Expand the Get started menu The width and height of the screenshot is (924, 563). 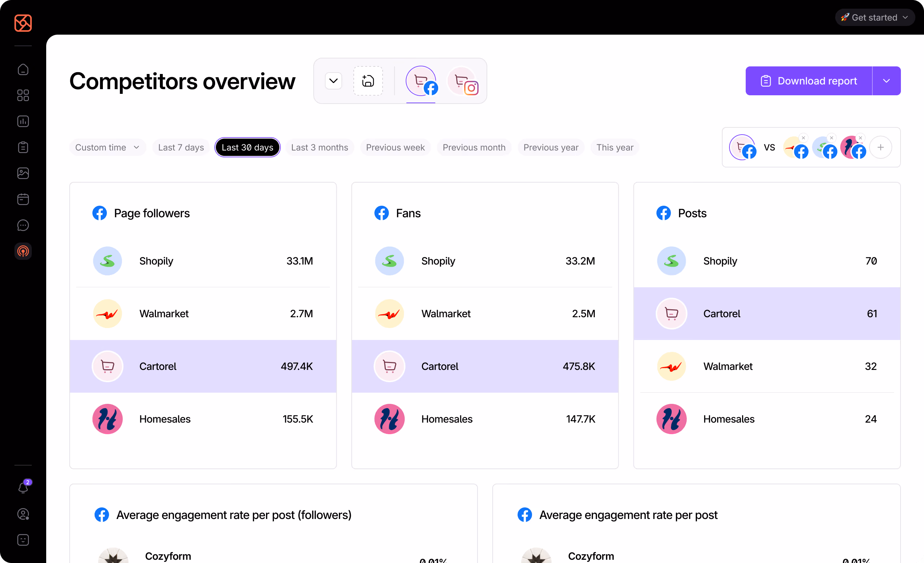875,18
